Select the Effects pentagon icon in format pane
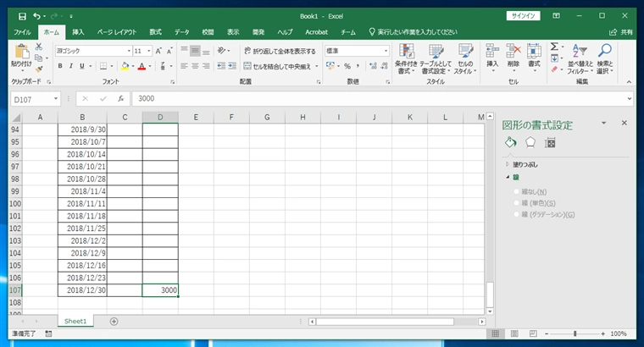The width and height of the screenshot is (644, 347). pyautogui.click(x=530, y=142)
